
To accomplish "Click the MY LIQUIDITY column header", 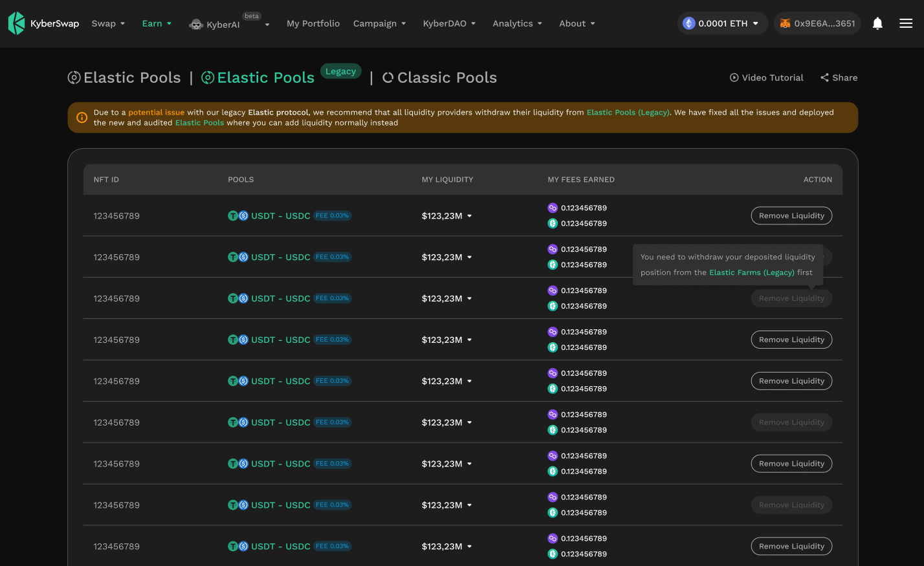I will point(448,180).
